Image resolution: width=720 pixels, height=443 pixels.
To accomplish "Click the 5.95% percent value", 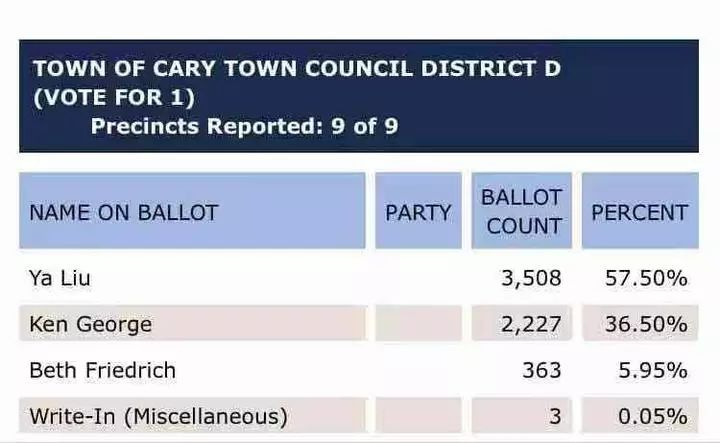I will [x=652, y=370].
